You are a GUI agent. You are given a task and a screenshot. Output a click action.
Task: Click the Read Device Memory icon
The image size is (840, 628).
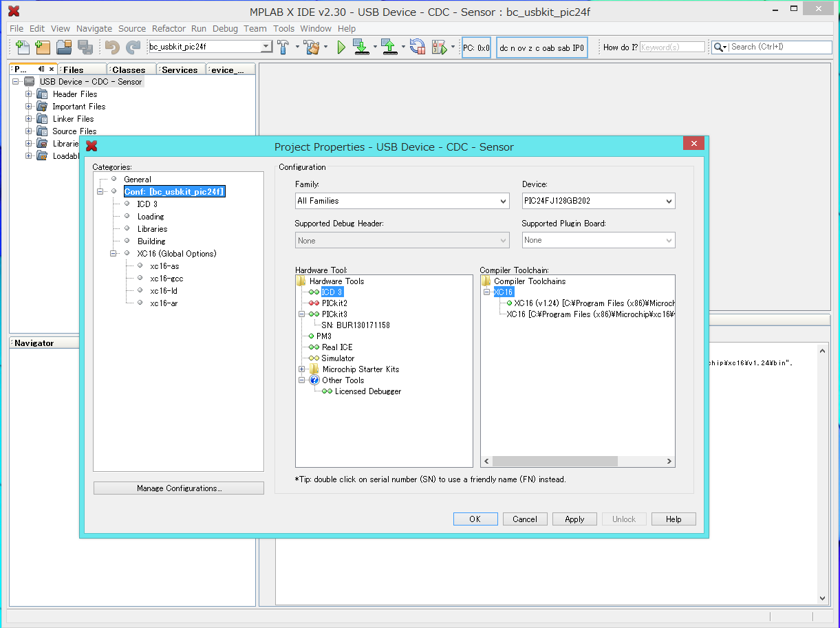[x=389, y=47]
